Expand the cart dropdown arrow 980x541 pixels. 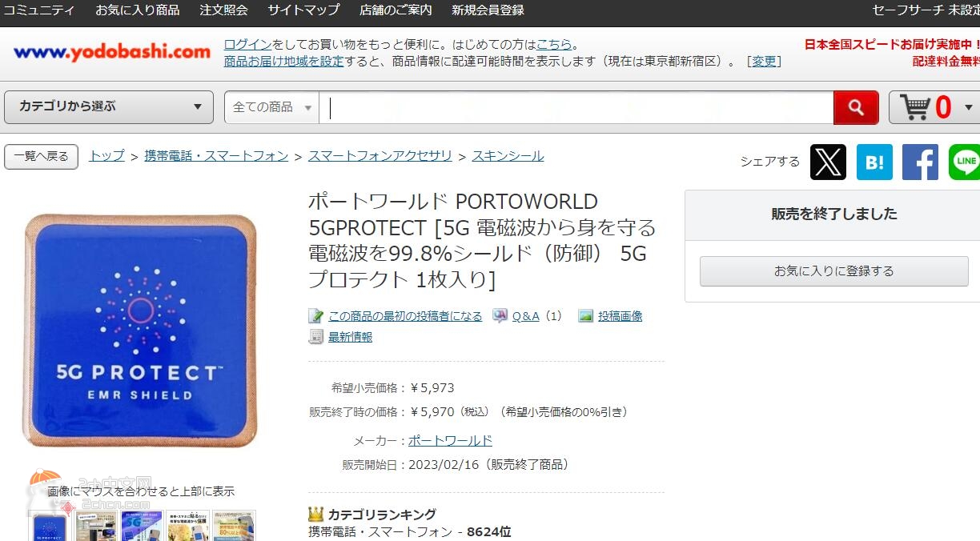click(x=968, y=107)
